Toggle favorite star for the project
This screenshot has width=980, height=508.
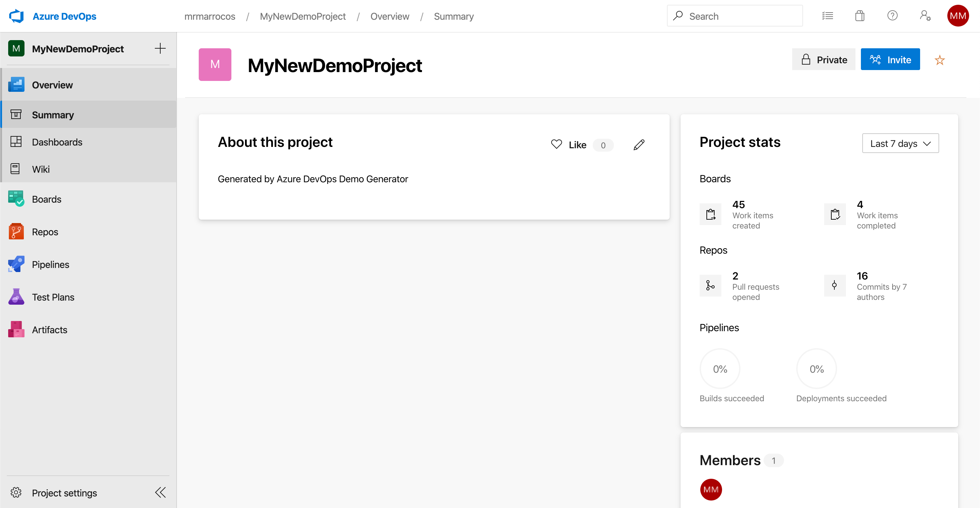pos(939,60)
